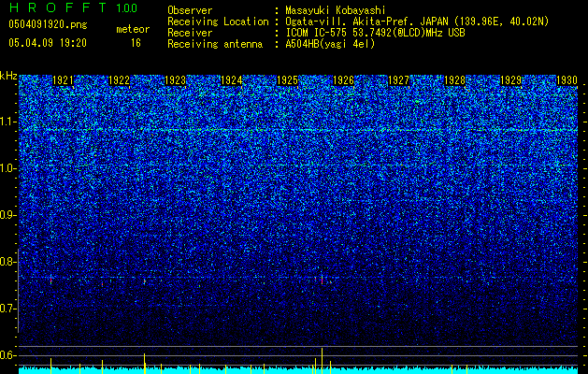
Task: Click the red meteor echo near 1921
Action: click(51, 280)
